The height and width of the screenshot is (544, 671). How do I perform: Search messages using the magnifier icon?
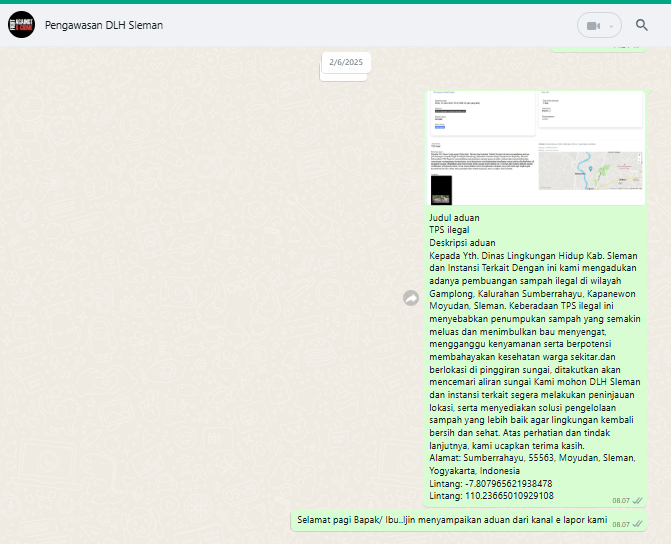641,26
